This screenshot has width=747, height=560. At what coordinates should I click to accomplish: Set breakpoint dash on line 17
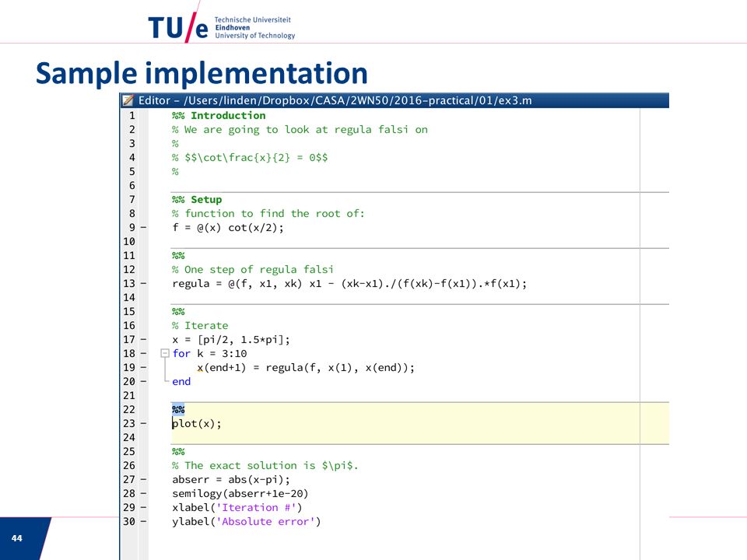143,340
